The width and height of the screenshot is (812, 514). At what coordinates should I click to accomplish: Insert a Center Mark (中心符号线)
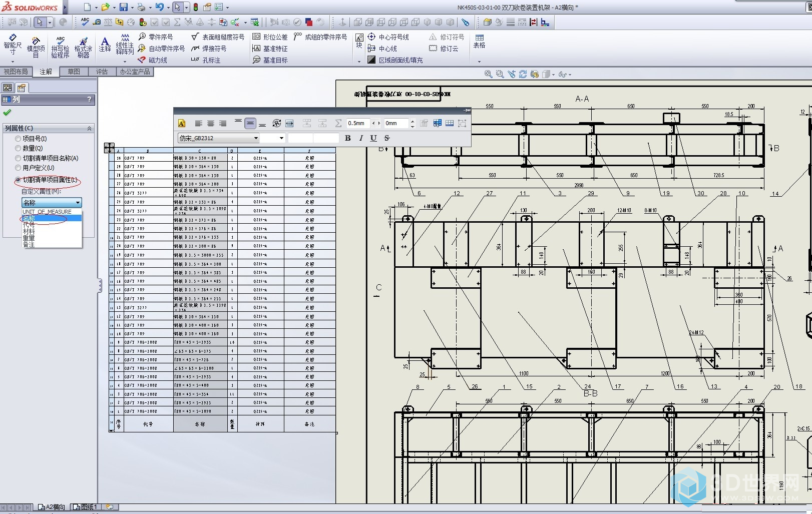(388, 37)
